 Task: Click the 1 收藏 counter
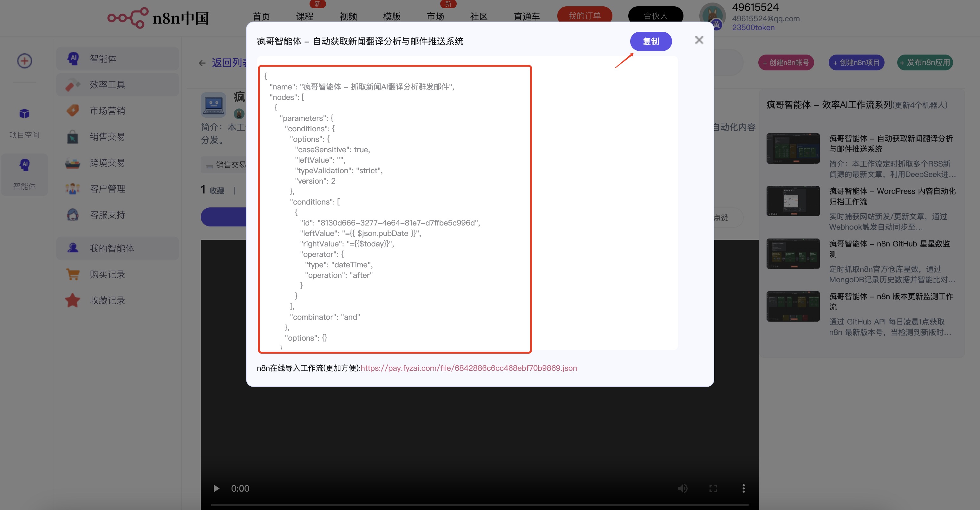[x=212, y=190]
